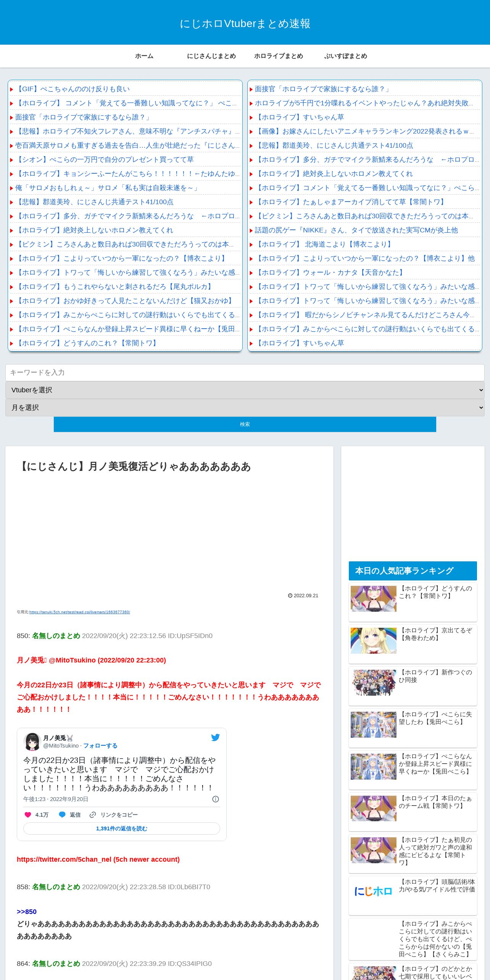490x980 pixels.
Task: Open ranking item みこからぺこらに対しての謎行動 title
Action: point(435,939)
